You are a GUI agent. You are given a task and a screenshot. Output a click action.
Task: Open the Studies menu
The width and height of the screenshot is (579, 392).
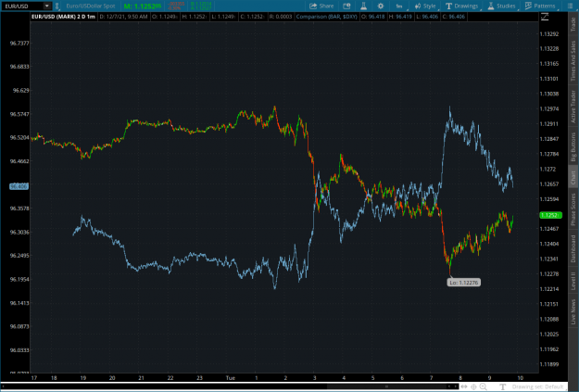[x=502, y=6]
